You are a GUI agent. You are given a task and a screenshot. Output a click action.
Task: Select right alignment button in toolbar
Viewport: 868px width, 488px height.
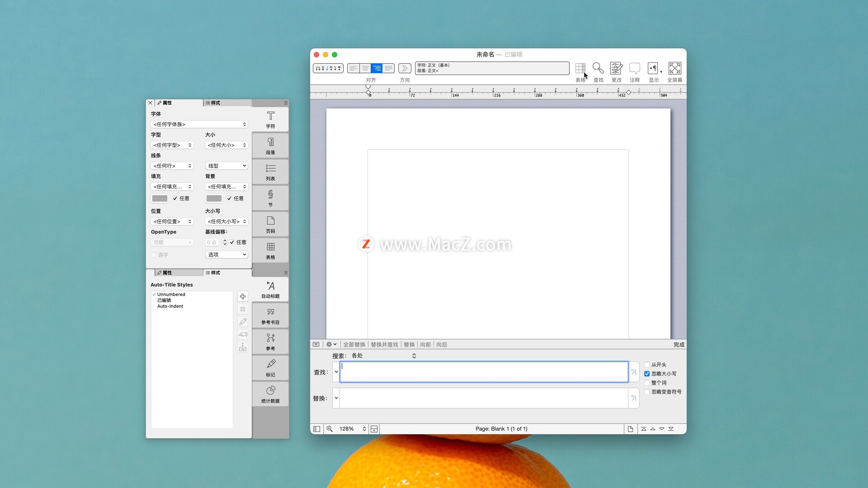coord(377,68)
